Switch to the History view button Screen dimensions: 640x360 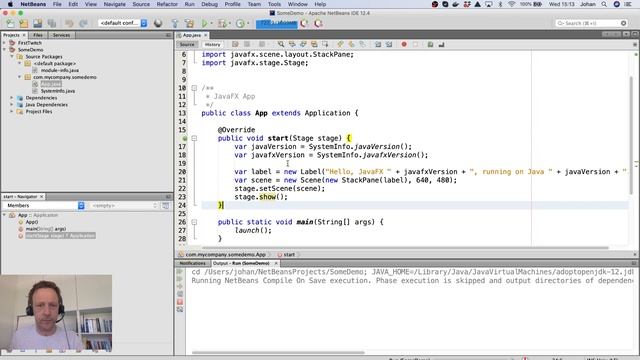point(212,44)
